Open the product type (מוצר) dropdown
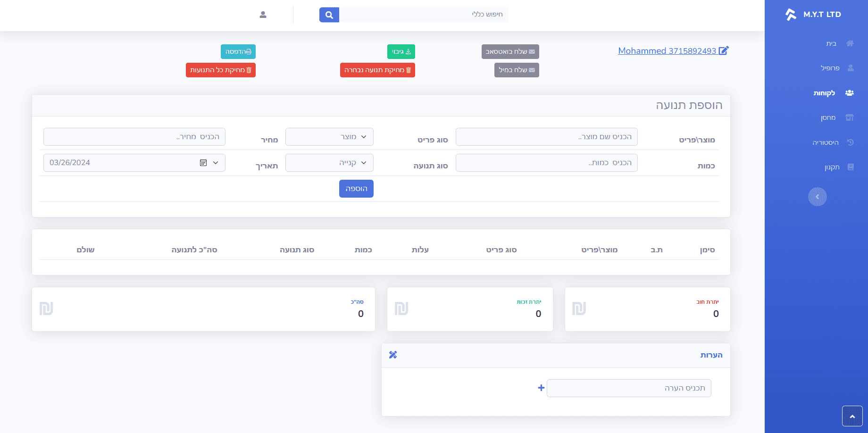Viewport: 868px width, 433px height. pyautogui.click(x=329, y=137)
